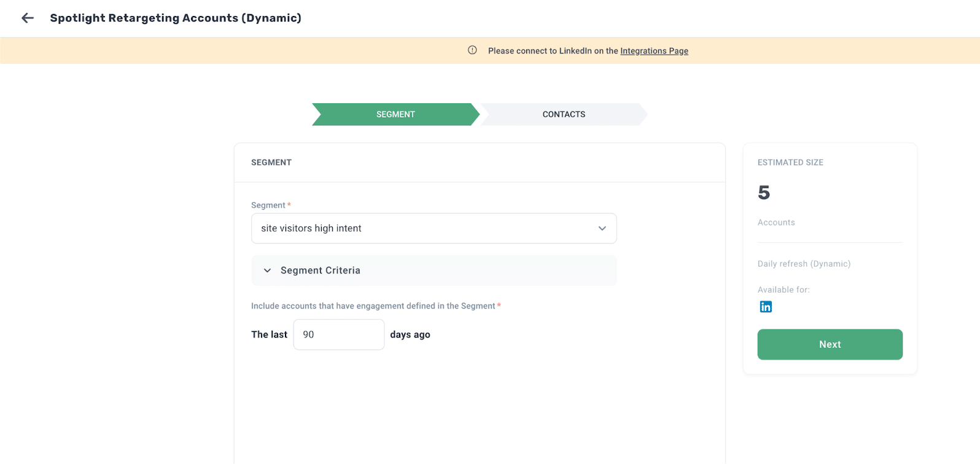This screenshot has width=980, height=464.
Task: Click the chevron beside Segment Criteria
Action: (267, 270)
